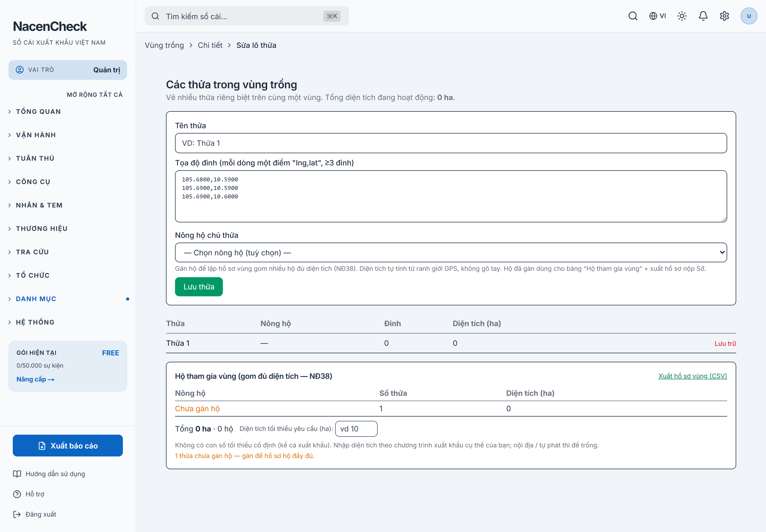Click the Chưa gán hộ row text
The width and height of the screenshot is (766, 532).
click(197, 408)
